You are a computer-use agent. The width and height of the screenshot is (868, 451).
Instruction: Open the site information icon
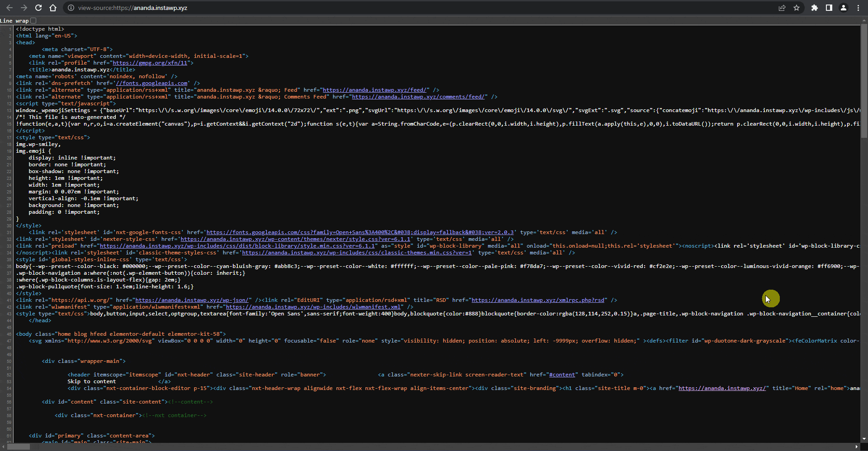click(x=71, y=8)
